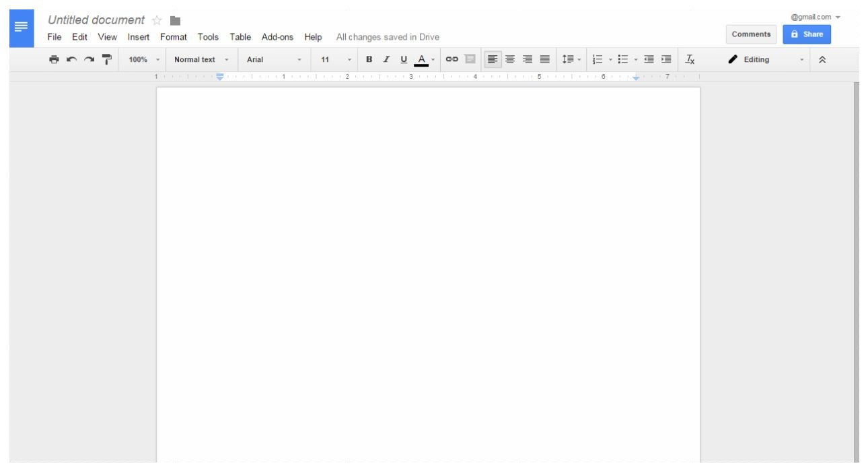Screen dimensions: 868x470
Task: Undo the last action
Action: pos(71,60)
